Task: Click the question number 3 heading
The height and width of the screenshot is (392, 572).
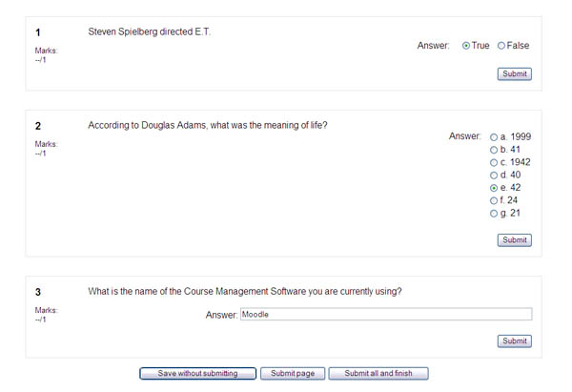Action: tap(38, 292)
